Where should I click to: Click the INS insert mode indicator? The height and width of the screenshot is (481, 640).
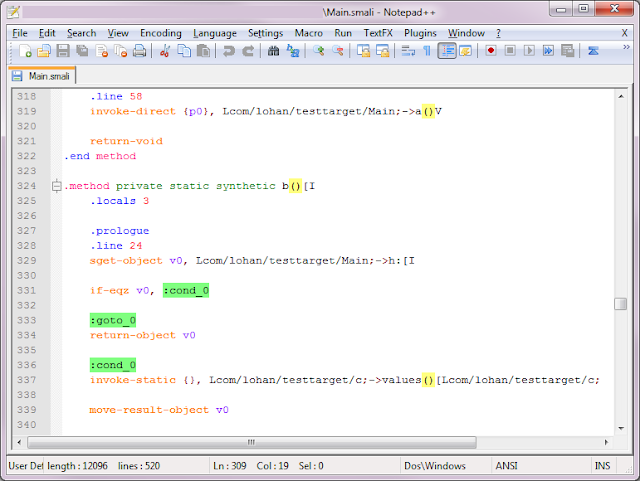[x=604, y=466]
